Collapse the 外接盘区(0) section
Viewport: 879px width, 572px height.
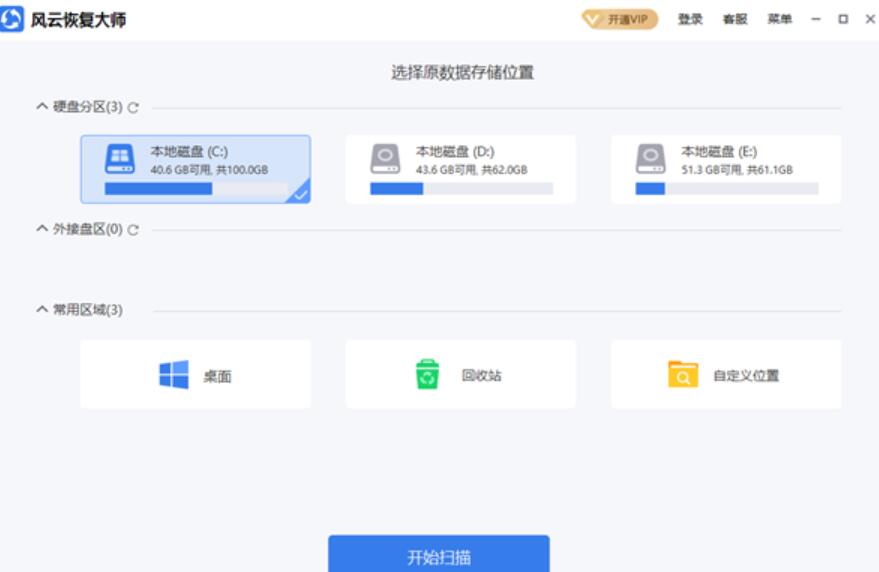coord(42,228)
